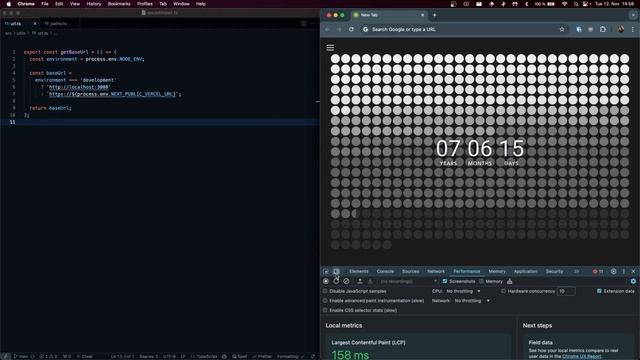Close the Chrome New Tab tab

(x=422, y=15)
